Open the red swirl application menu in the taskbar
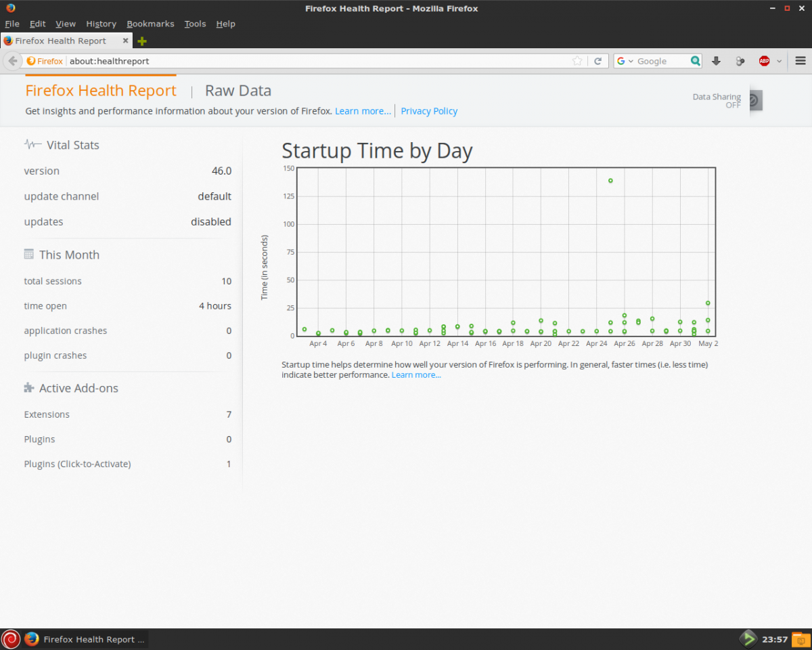Viewport: 812px width, 650px height. pyautogui.click(x=11, y=638)
